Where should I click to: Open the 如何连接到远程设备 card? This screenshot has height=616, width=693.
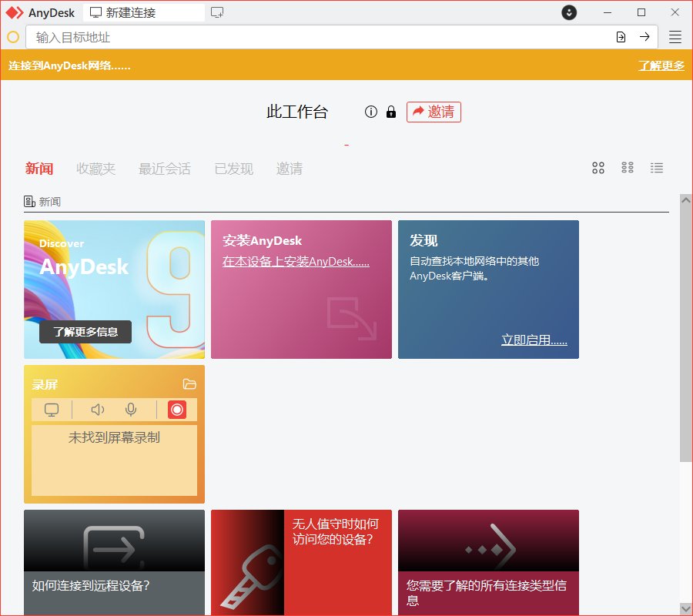[x=114, y=563]
